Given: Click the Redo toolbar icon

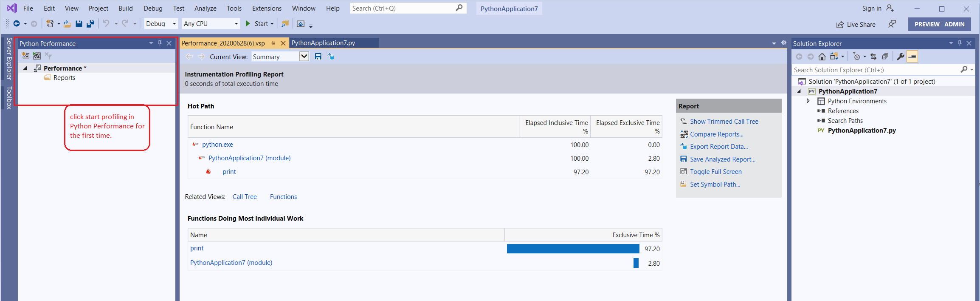Looking at the screenshot, I should click(x=125, y=24).
